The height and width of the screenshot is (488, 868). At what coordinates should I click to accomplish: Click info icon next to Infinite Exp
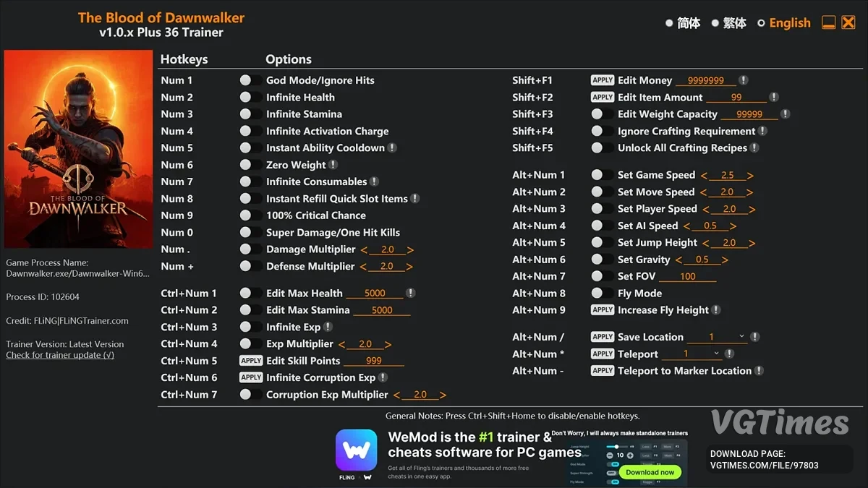[x=327, y=327]
